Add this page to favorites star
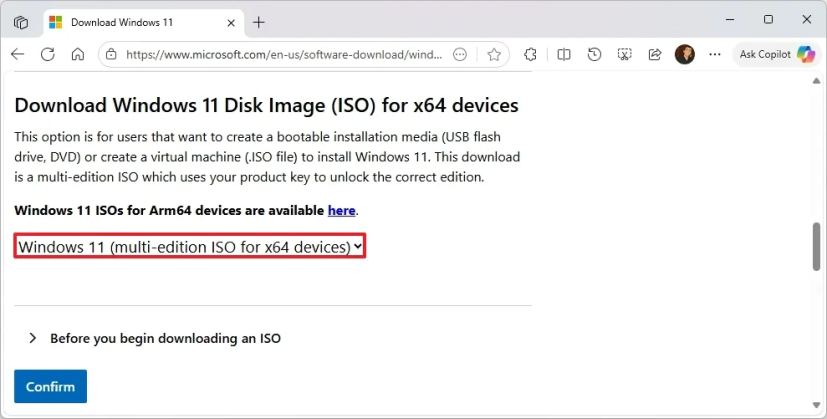 (493, 55)
